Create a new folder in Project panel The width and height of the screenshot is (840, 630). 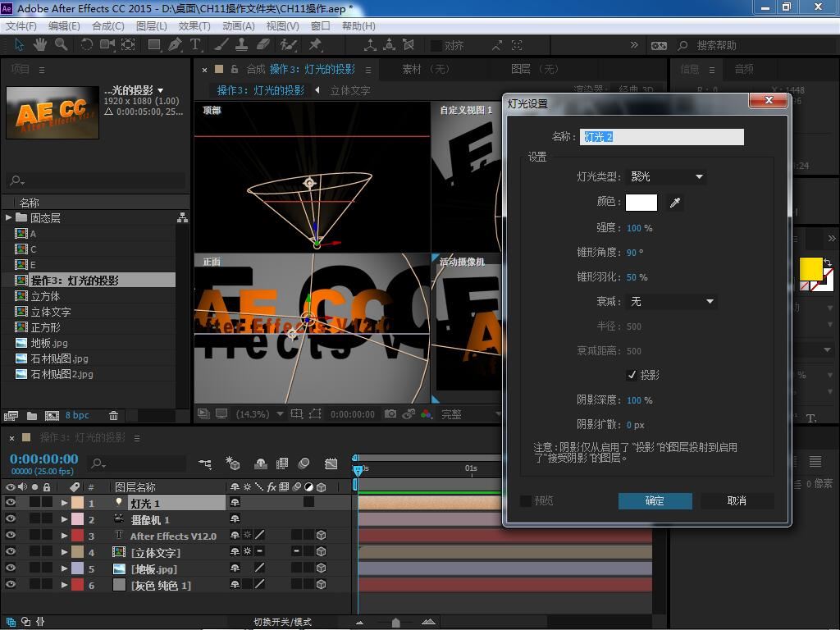(32, 415)
